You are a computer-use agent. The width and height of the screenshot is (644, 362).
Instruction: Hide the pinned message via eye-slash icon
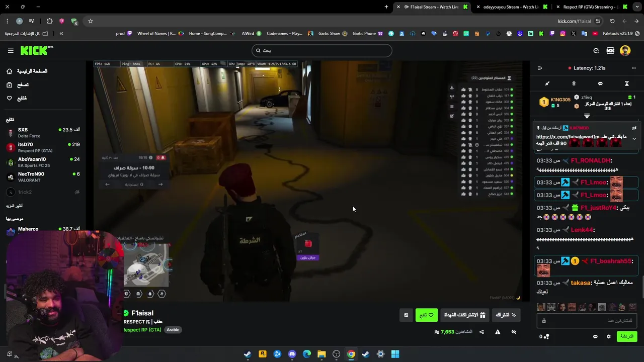click(634, 128)
